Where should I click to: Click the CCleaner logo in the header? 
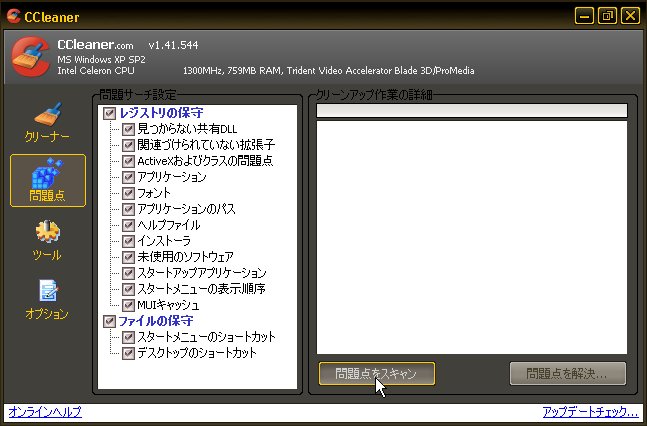(31, 57)
